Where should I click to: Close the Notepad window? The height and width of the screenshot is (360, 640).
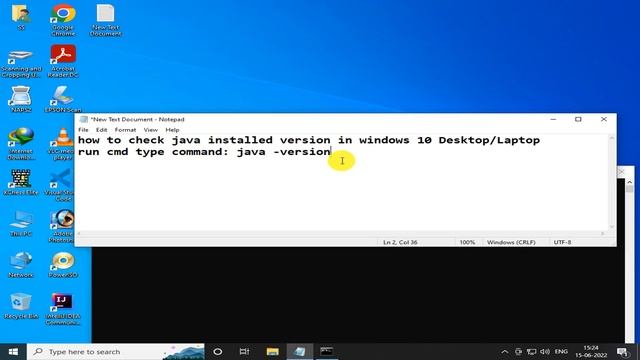click(604, 119)
